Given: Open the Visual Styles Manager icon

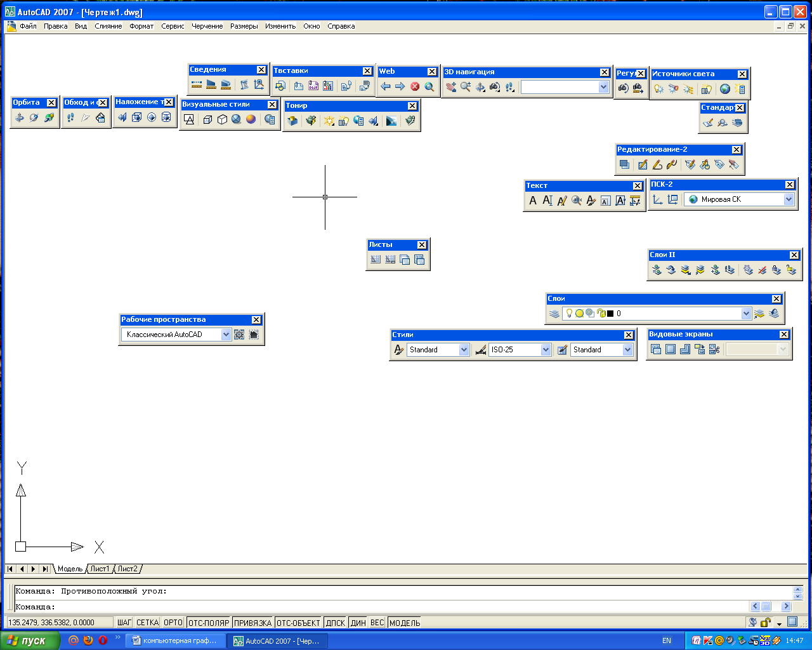Looking at the screenshot, I should (x=270, y=119).
